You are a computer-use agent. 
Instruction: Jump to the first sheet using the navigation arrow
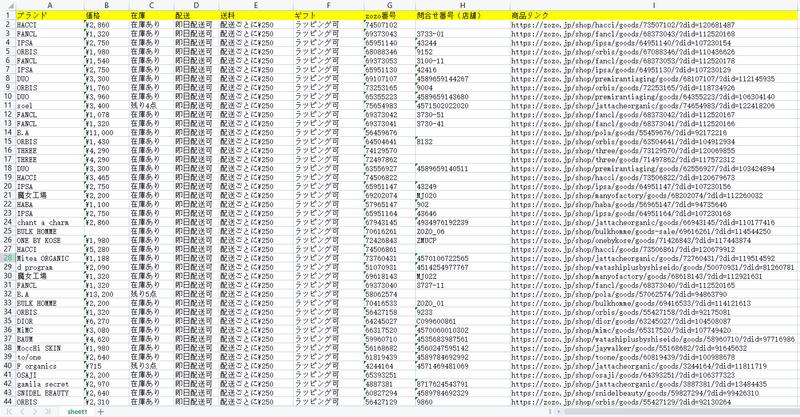coord(9,411)
